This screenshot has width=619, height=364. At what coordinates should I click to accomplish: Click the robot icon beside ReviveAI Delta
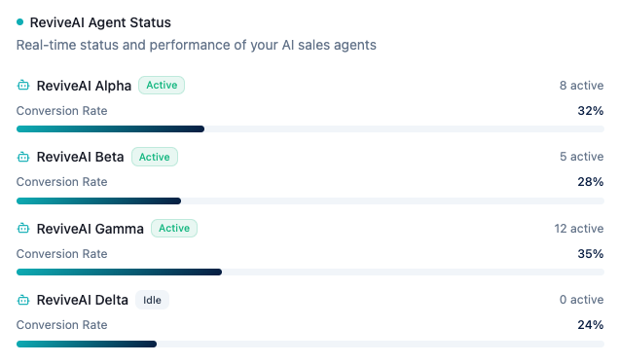point(23,300)
